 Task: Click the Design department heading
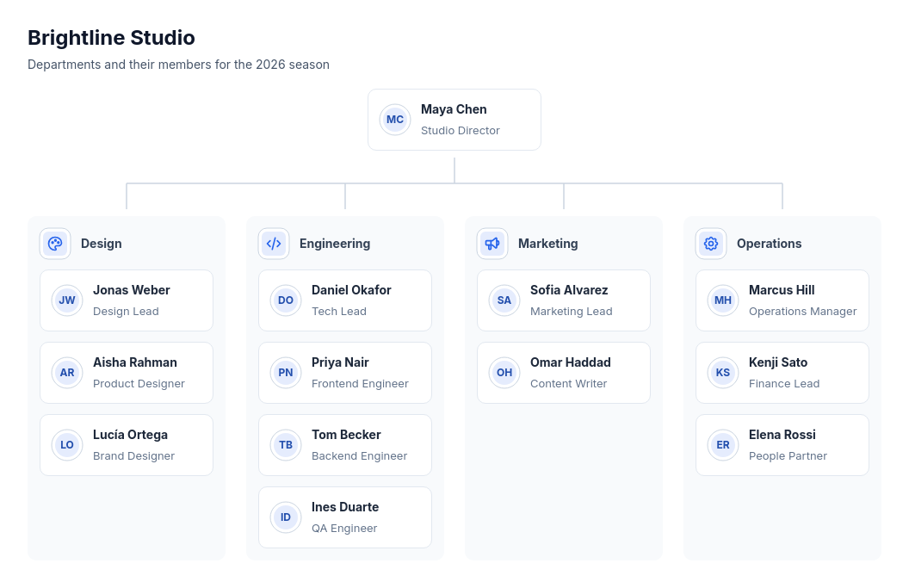[x=102, y=244]
